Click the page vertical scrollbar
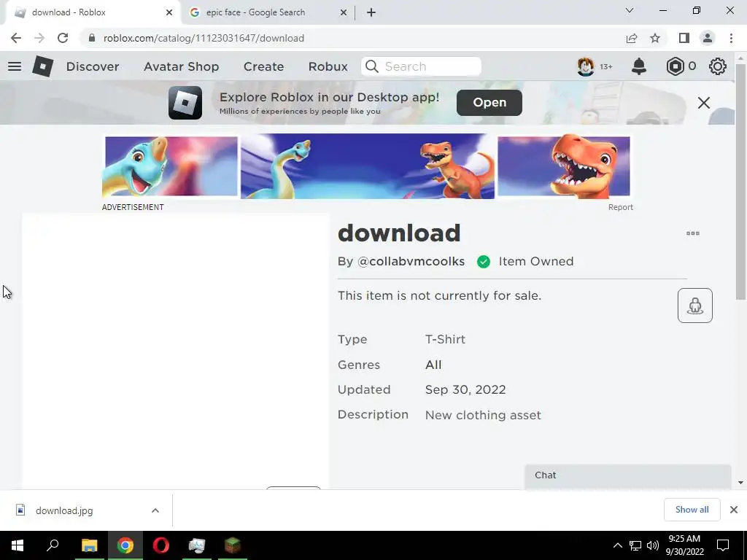The width and height of the screenshot is (747, 560). pyautogui.click(x=740, y=181)
